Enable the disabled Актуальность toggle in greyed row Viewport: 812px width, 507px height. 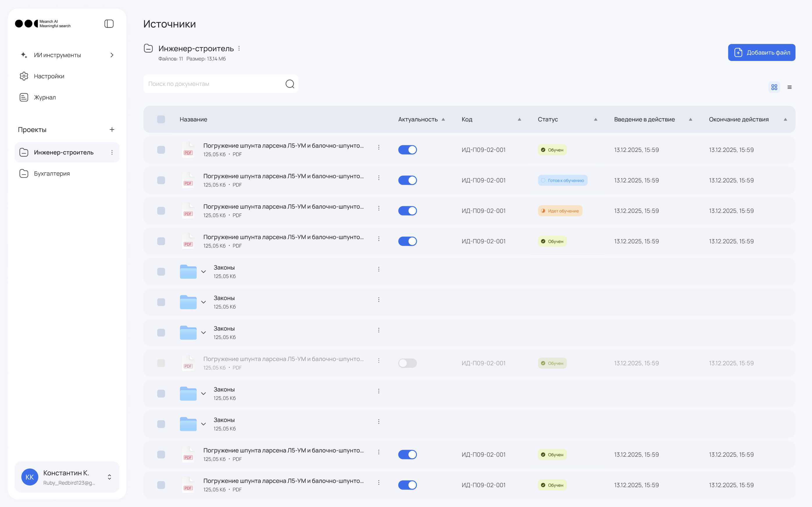[x=407, y=363]
